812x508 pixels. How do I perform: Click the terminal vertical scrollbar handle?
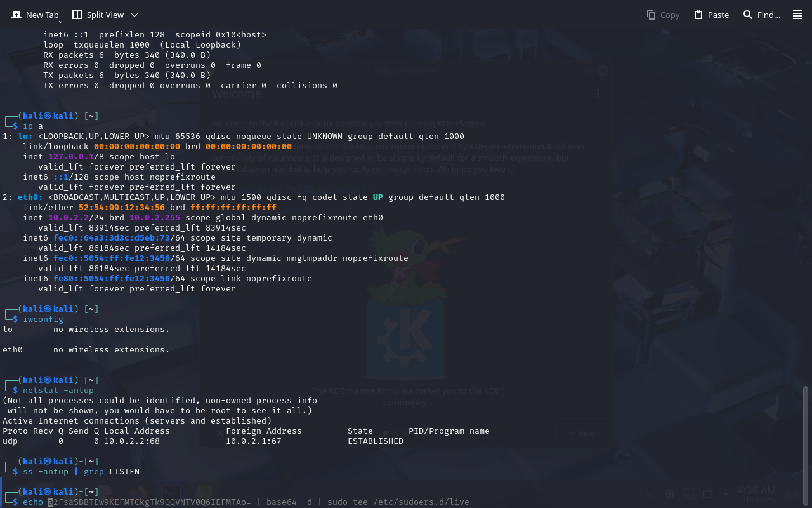(x=806, y=444)
